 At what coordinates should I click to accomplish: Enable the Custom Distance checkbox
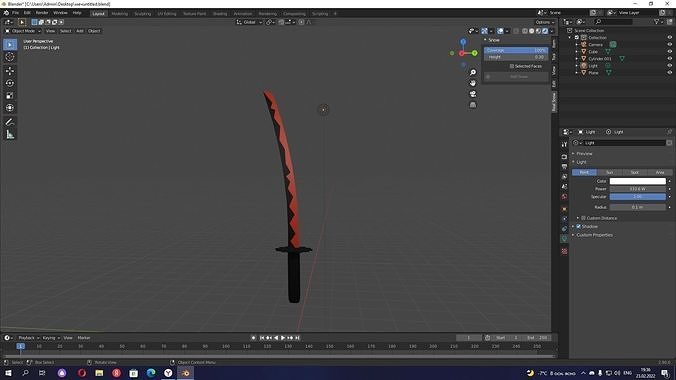click(x=583, y=218)
